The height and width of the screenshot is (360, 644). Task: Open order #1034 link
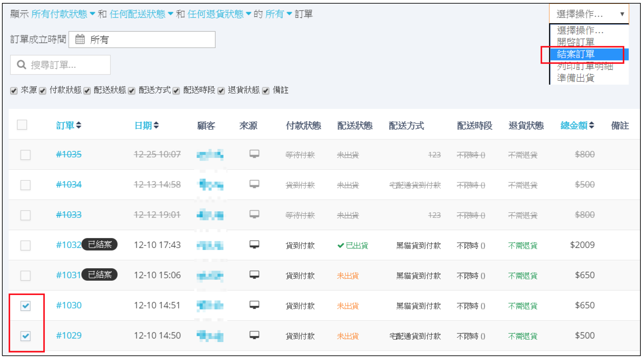pos(69,185)
